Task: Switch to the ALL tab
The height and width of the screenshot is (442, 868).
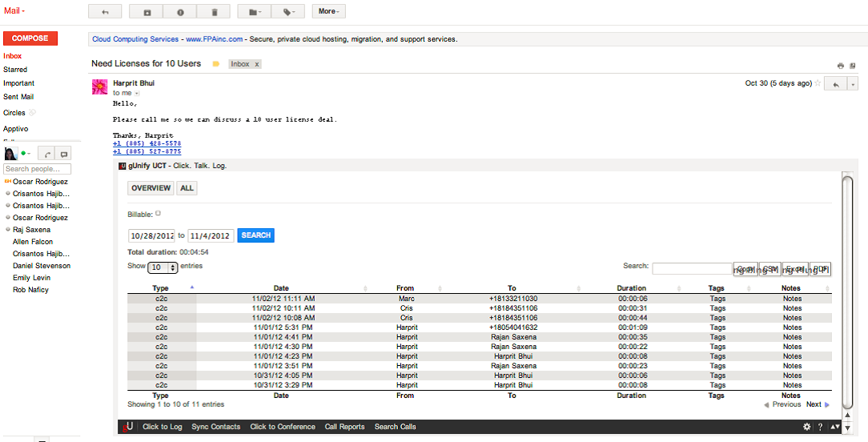Action: [x=187, y=188]
